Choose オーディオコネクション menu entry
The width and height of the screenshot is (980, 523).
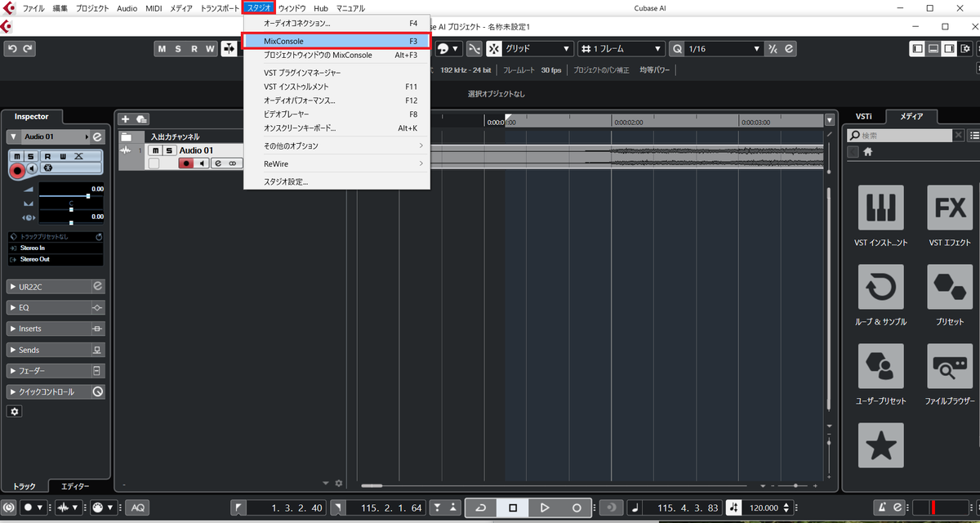click(336, 23)
